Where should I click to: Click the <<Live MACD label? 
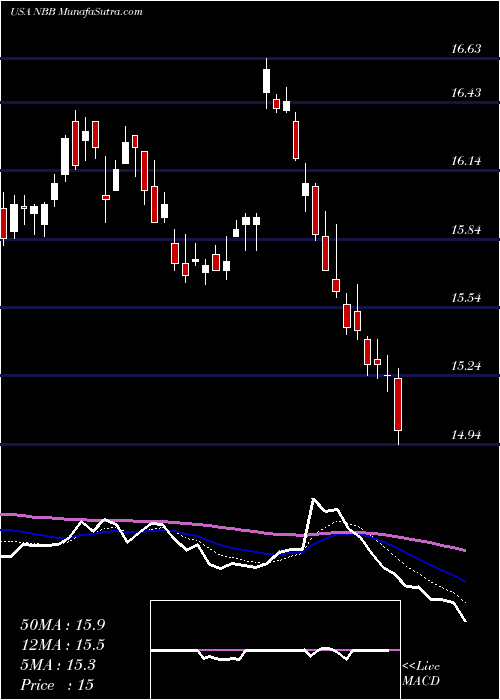tap(421, 674)
